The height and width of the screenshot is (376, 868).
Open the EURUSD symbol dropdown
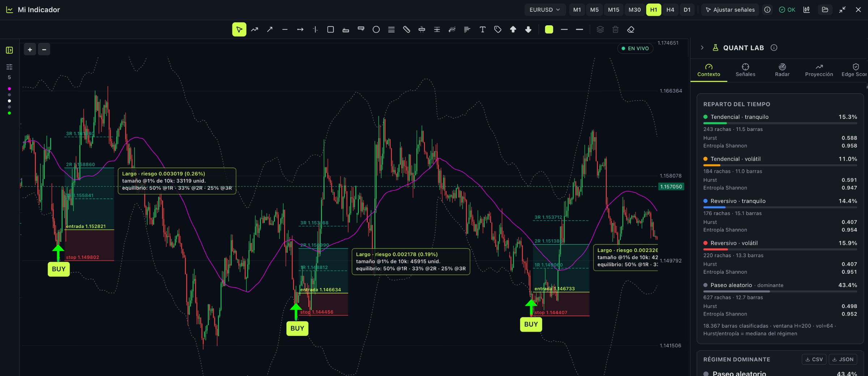coord(545,10)
